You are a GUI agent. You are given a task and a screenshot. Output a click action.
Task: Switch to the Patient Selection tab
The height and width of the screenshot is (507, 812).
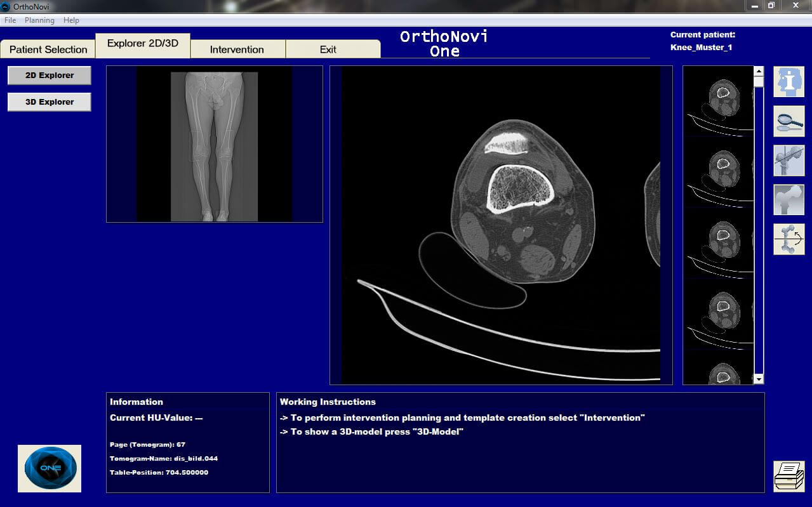pos(48,49)
